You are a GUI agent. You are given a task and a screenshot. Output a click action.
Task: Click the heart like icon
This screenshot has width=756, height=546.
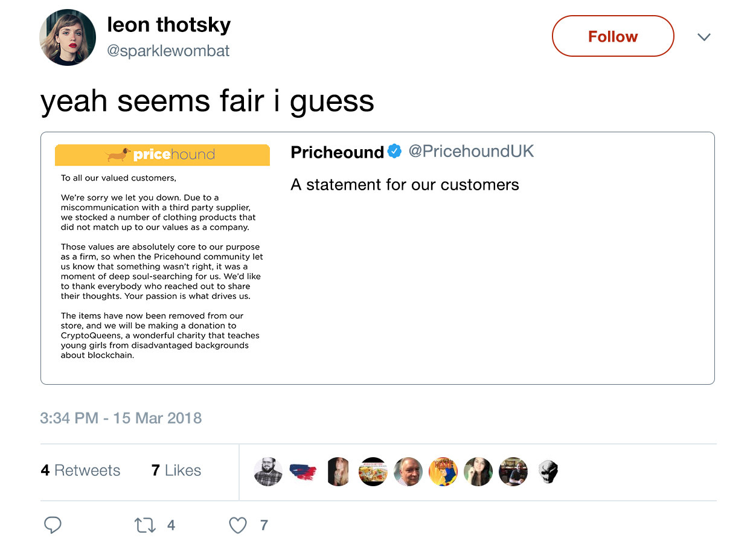(x=238, y=525)
